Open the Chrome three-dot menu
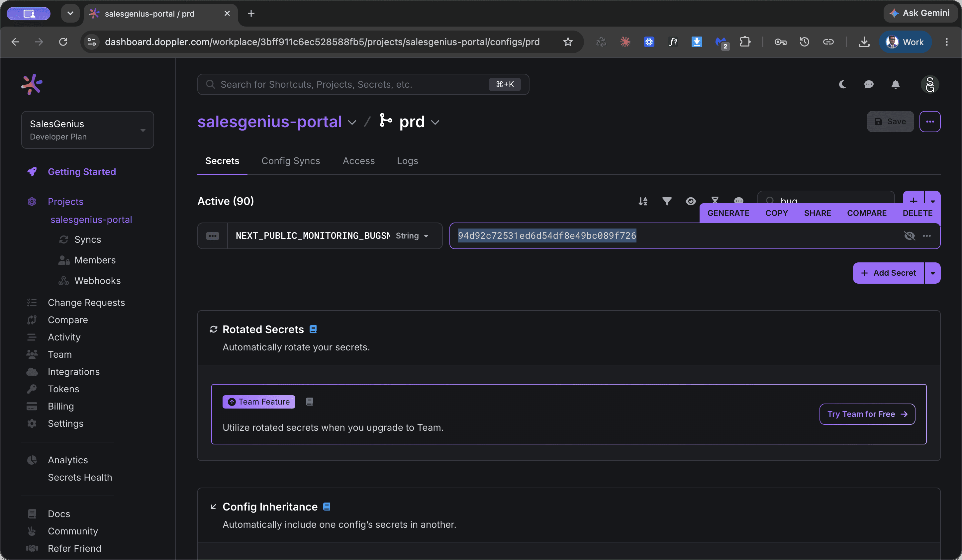 947,42
